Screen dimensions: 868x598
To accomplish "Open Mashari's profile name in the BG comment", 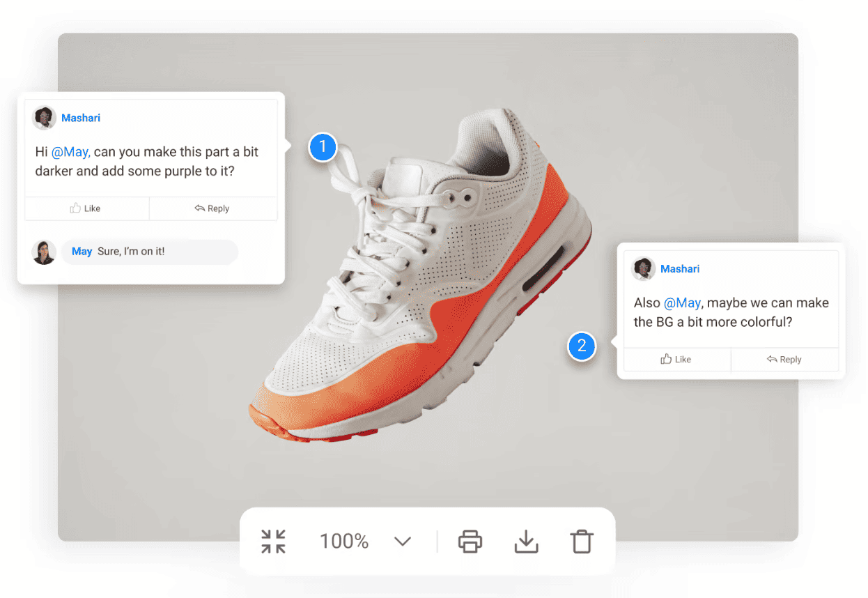I will click(x=680, y=269).
